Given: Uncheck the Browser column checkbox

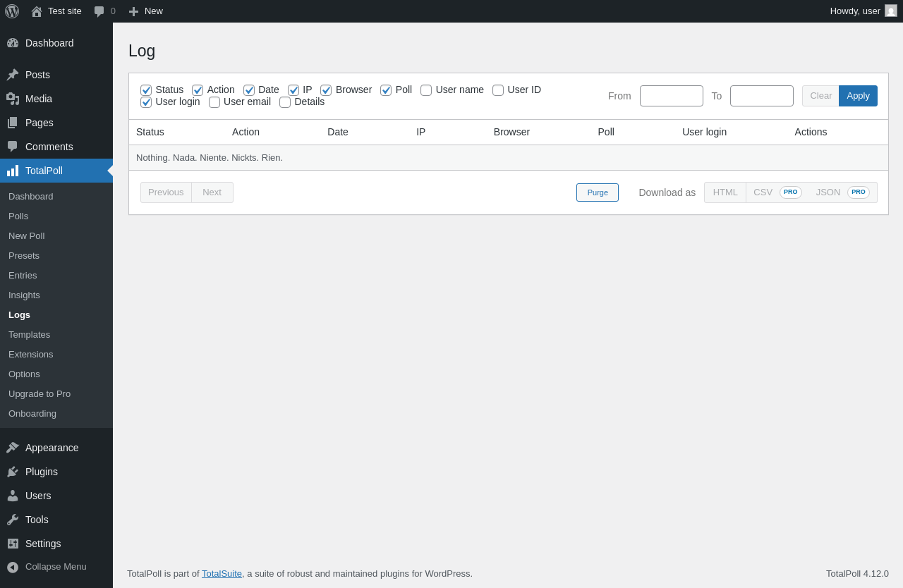Looking at the screenshot, I should (326, 90).
